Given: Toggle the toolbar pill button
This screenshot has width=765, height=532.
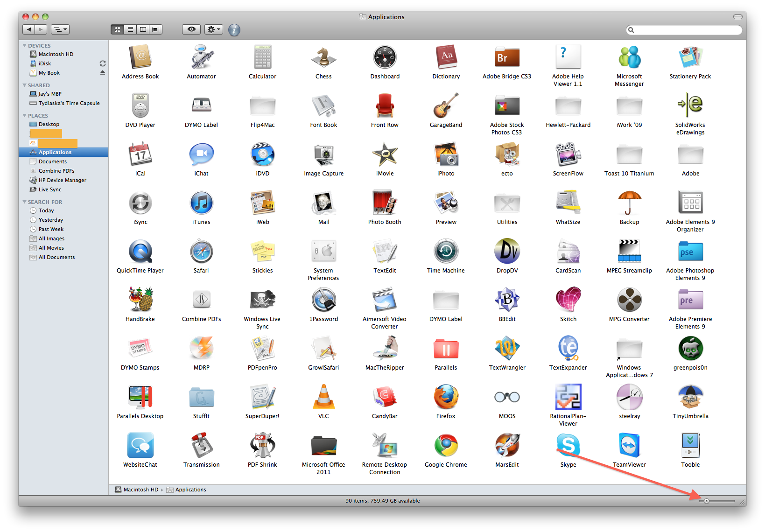Looking at the screenshot, I should click(x=737, y=16).
